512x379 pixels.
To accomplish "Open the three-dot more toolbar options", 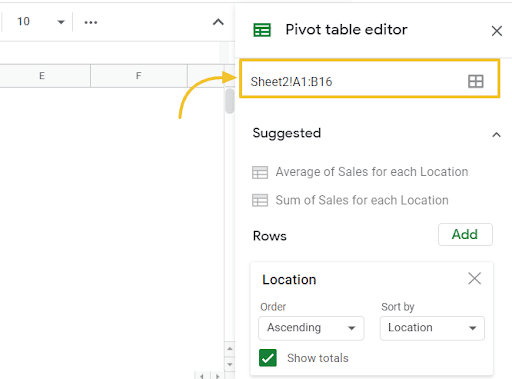I will (91, 22).
